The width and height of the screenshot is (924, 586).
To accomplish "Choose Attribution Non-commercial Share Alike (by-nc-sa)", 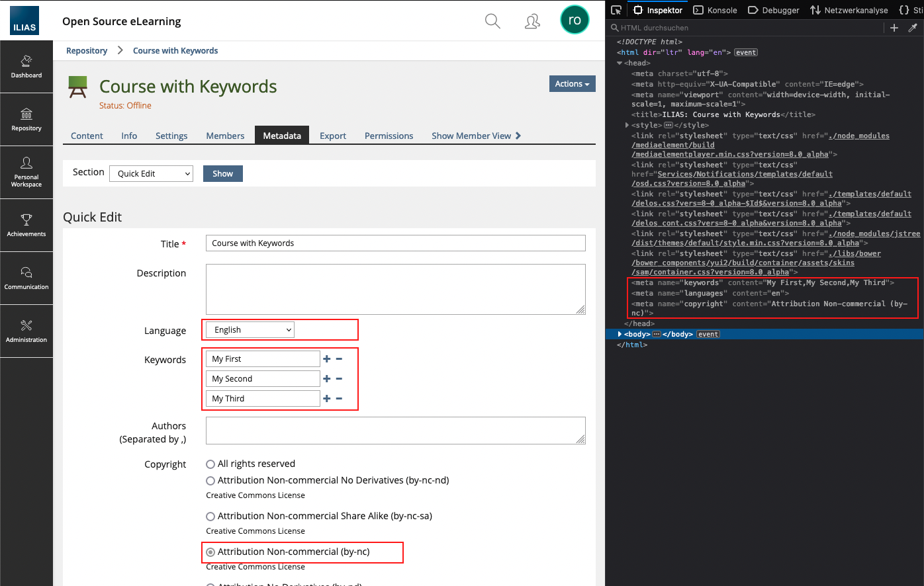I will click(210, 517).
